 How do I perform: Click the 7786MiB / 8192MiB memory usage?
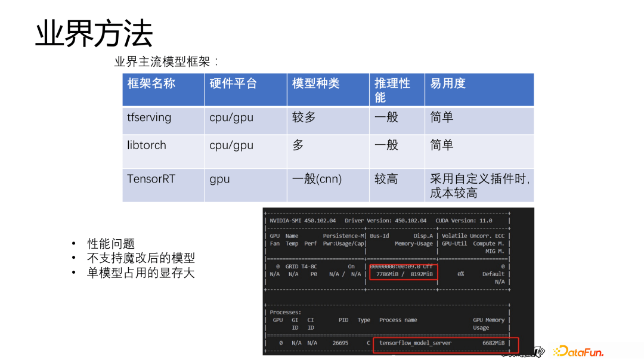pos(404,274)
